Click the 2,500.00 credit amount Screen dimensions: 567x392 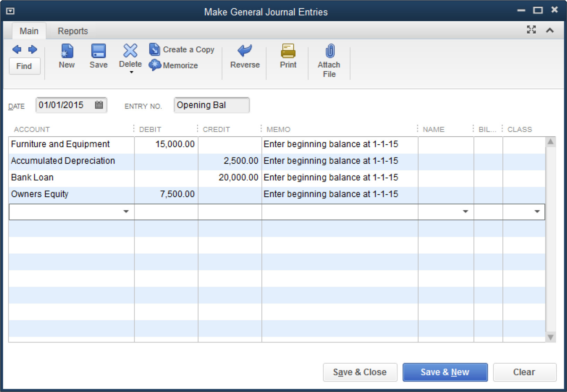[241, 161]
